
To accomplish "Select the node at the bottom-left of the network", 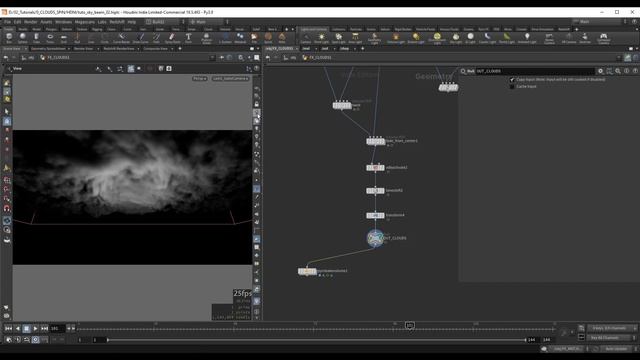I will tap(307, 271).
